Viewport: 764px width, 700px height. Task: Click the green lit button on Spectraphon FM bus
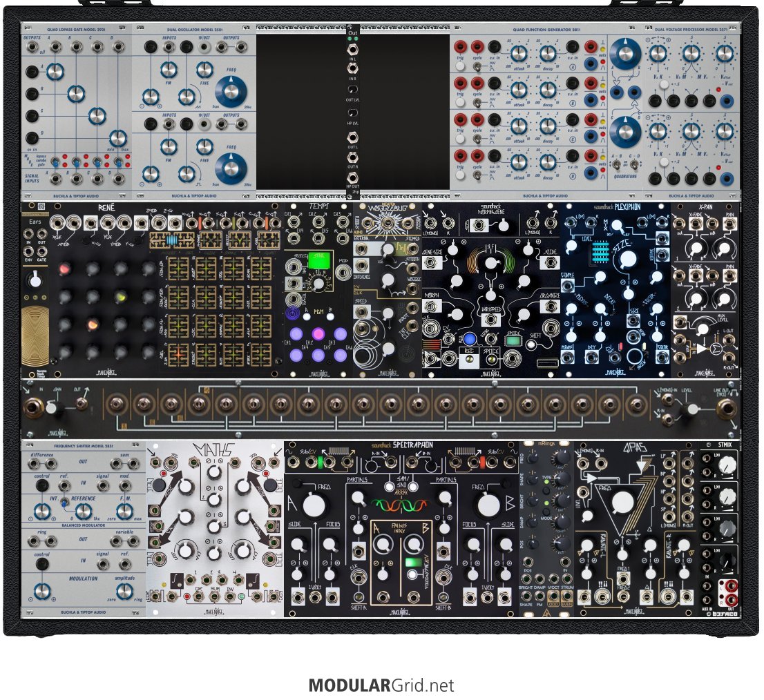pyautogui.click(x=412, y=562)
